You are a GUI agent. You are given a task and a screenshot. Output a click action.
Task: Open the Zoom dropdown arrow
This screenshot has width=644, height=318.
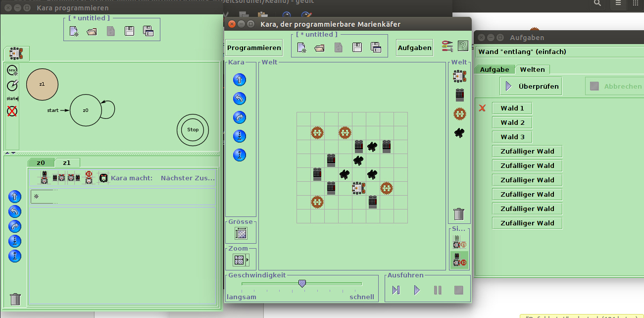pyautogui.click(x=248, y=260)
